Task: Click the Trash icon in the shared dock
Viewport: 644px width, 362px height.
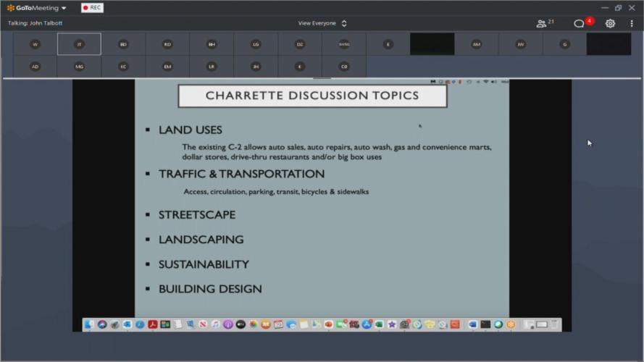Action: 555,324
